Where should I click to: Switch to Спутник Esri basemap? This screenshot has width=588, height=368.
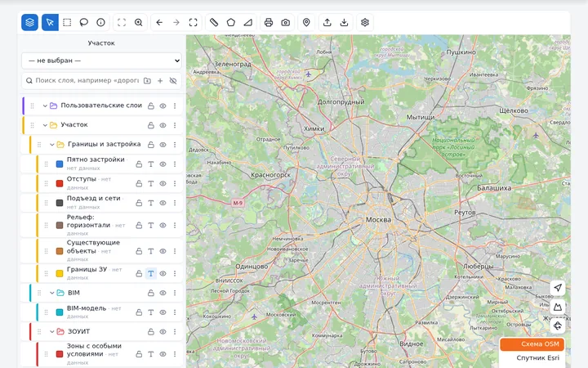pyautogui.click(x=532, y=358)
